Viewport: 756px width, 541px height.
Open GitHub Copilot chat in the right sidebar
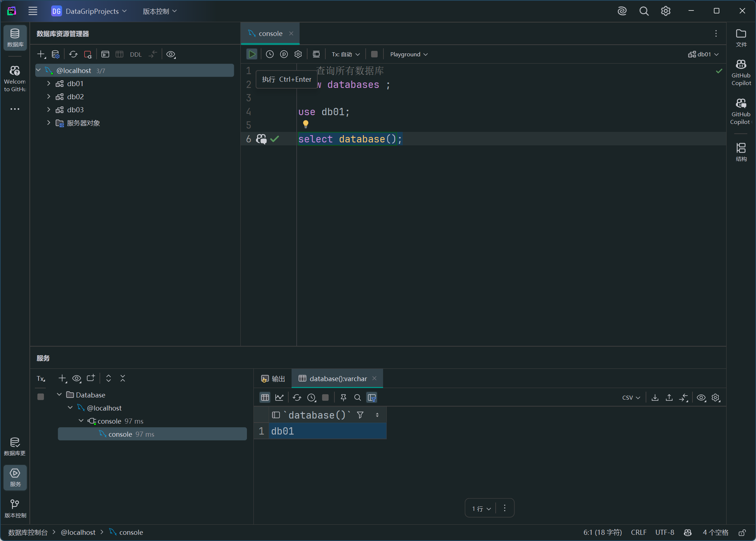click(x=741, y=112)
